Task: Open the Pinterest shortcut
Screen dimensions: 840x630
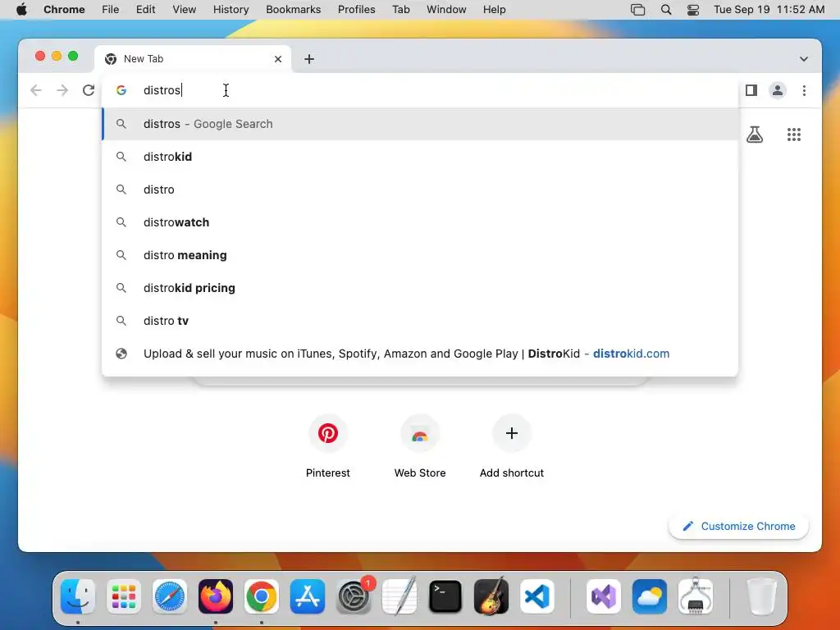Action: [328, 445]
